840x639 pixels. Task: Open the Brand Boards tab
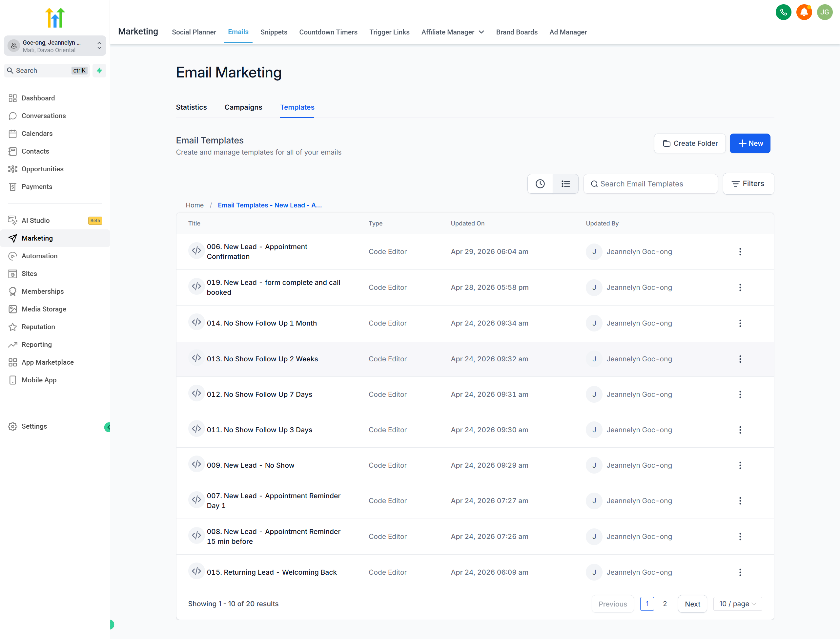[517, 32]
